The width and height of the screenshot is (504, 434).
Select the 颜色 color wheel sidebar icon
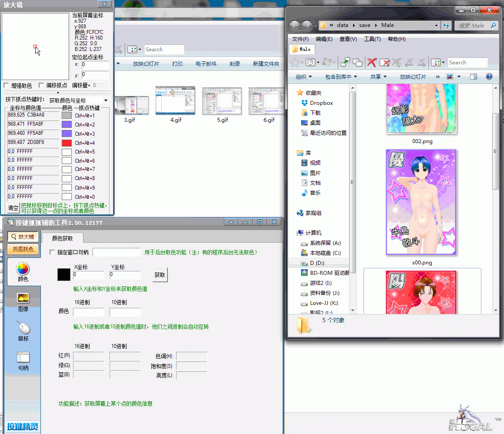(23, 272)
